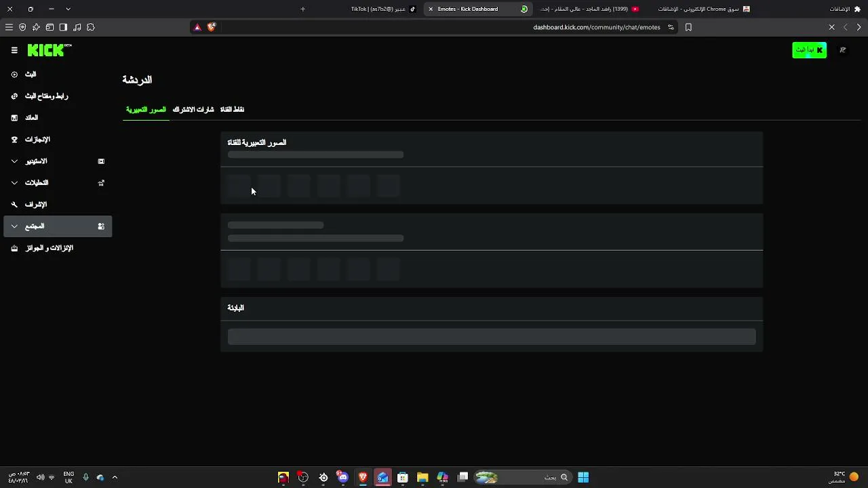This screenshot has width=868, height=488.
Task: Open the Brave Shields lion icon
Action: click(x=212, y=28)
